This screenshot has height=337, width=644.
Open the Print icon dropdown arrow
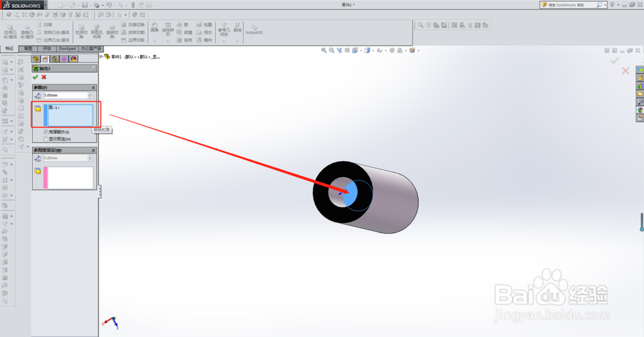point(102,5)
